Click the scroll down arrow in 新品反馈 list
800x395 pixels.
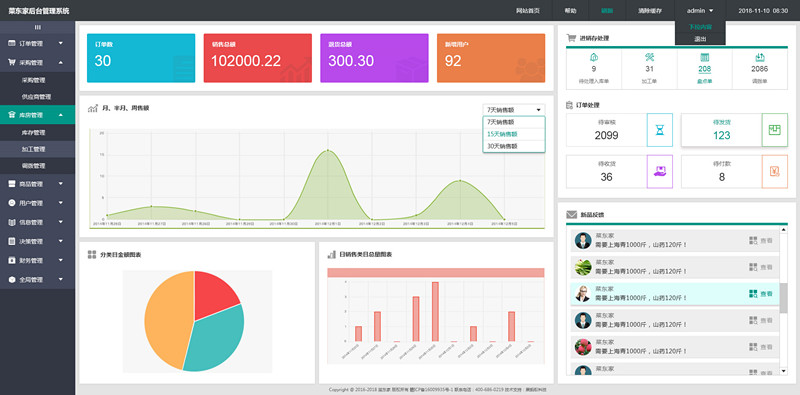783,371
